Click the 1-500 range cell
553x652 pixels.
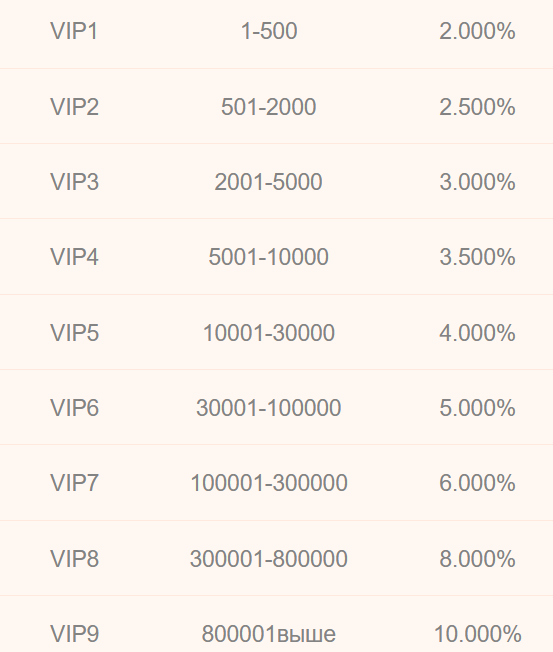tap(269, 31)
